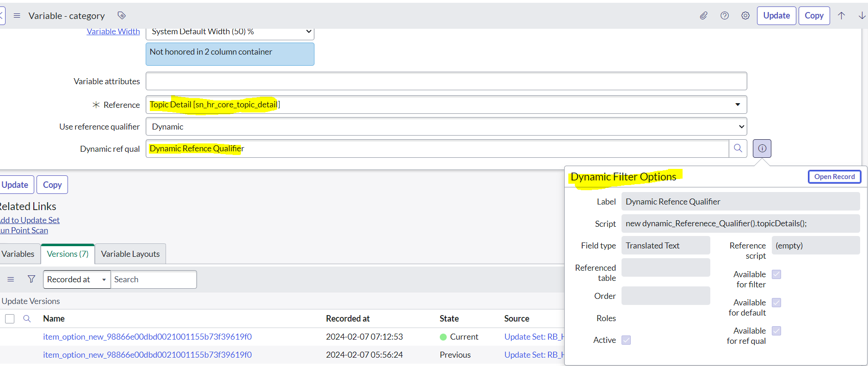Image resolution: width=868 pixels, height=366 pixels.
Task: Go to previous record with up arrow
Action: [x=842, y=16]
